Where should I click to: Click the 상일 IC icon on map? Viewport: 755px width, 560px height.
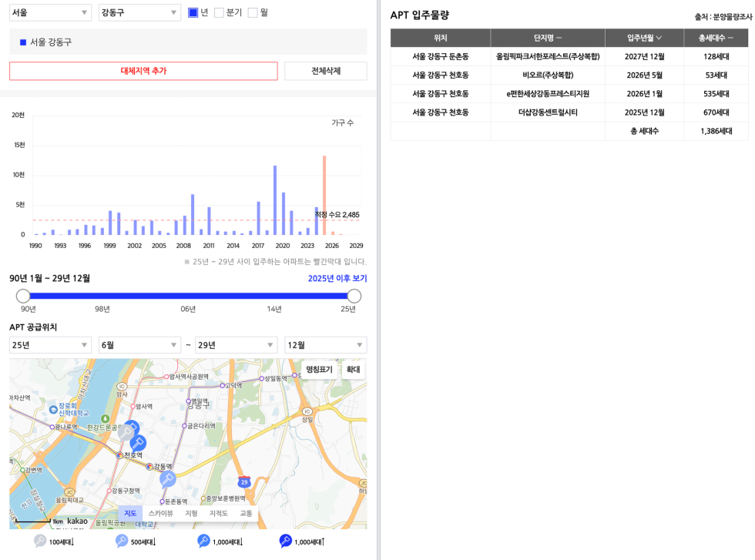click(307, 411)
